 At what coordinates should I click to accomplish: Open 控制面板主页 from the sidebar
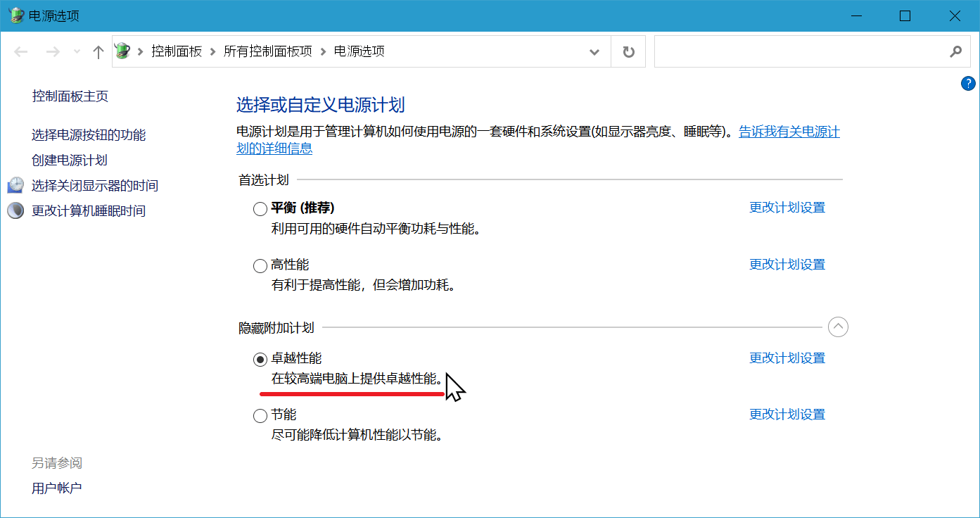click(70, 96)
